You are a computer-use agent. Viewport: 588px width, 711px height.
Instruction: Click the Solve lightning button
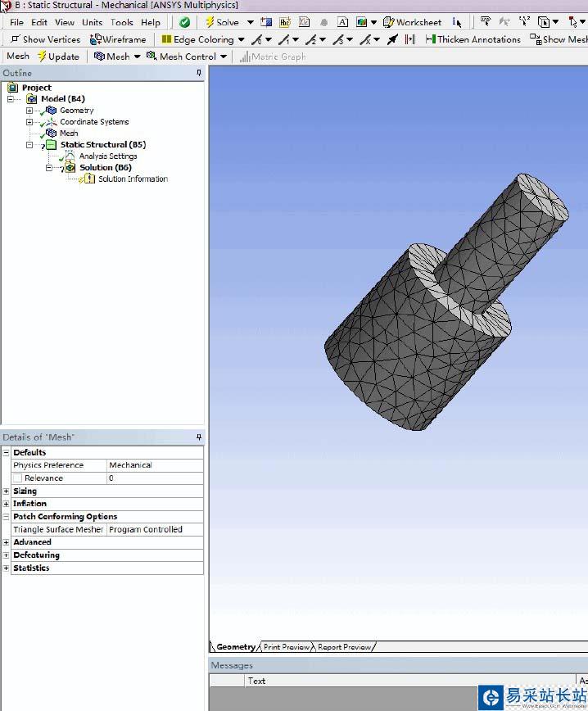tap(222, 22)
